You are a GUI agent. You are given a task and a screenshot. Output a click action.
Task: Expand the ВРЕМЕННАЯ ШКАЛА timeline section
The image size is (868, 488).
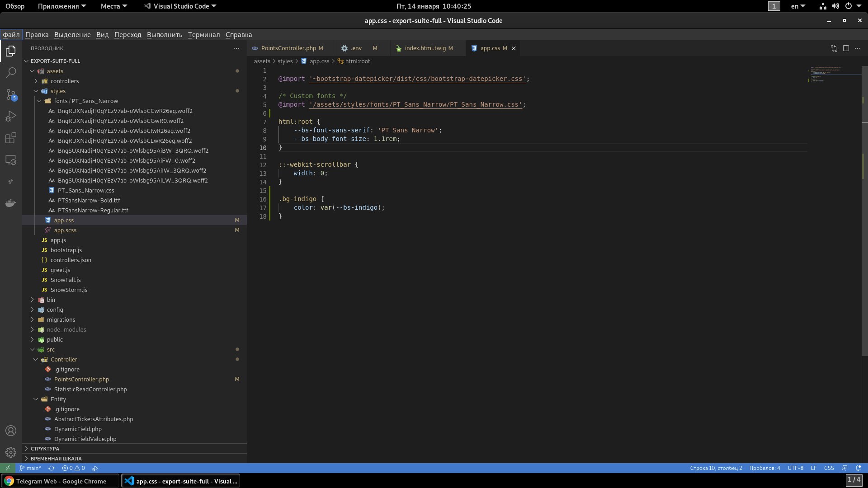click(134, 459)
